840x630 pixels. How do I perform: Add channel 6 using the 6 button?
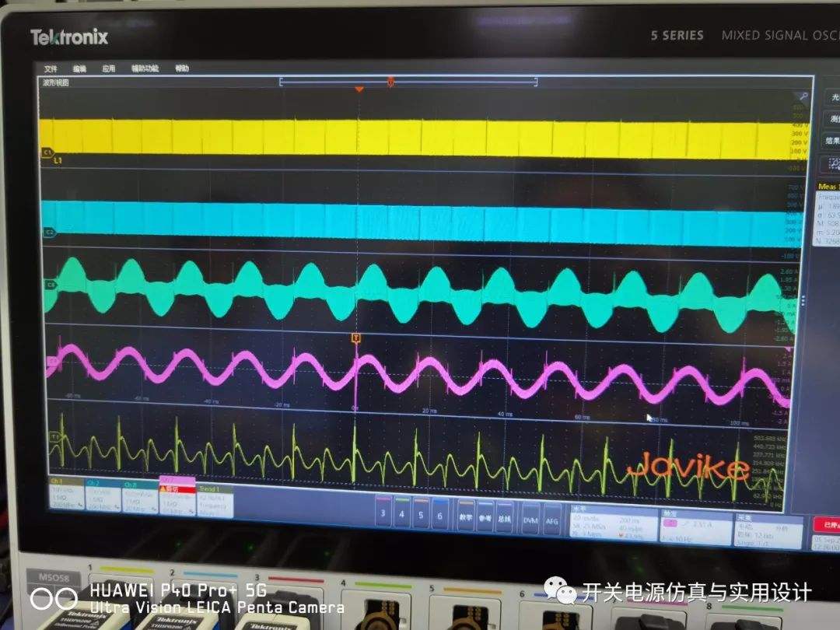pyautogui.click(x=439, y=516)
